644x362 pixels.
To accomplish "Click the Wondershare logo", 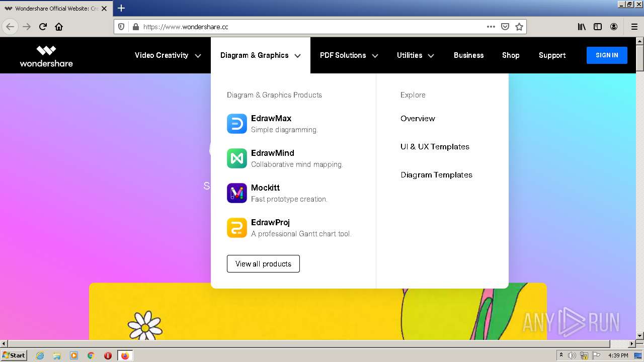I will point(46,56).
